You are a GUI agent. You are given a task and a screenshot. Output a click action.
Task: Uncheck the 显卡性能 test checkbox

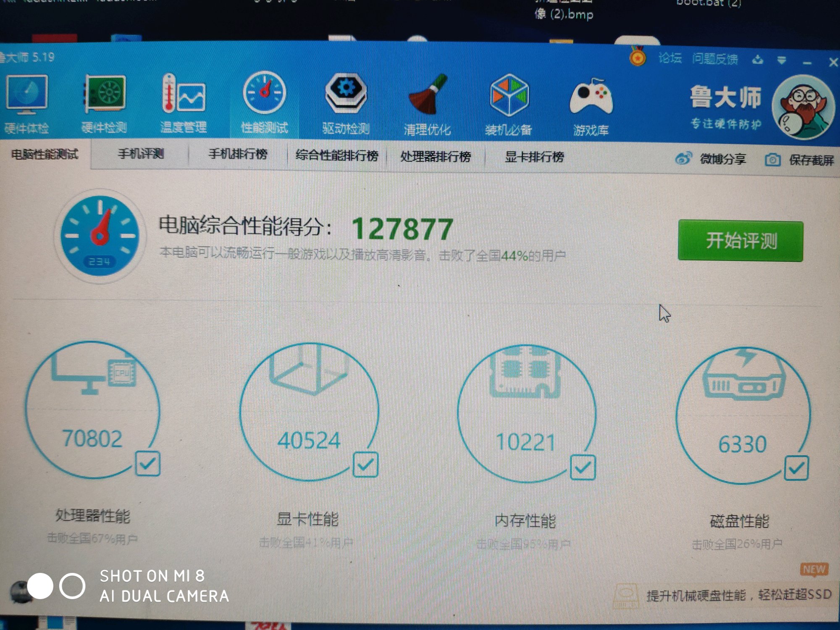[x=365, y=465]
